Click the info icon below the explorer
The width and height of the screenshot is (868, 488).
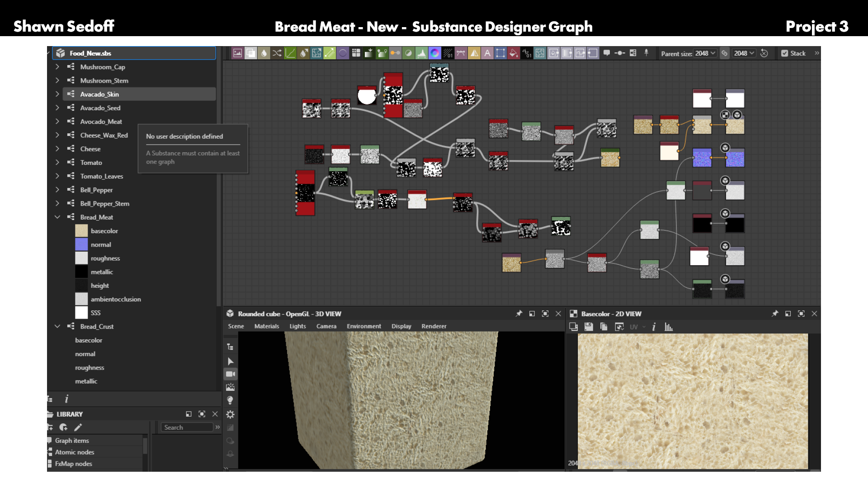[x=66, y=399]
